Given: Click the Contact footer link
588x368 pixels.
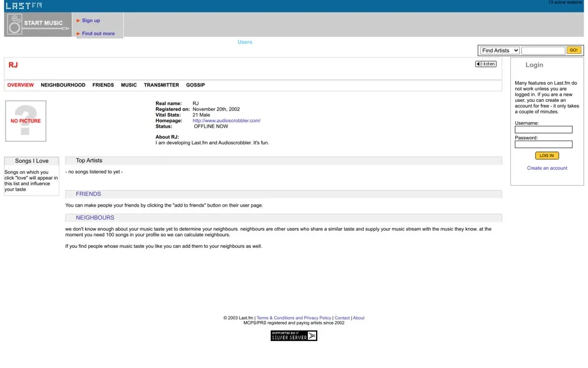Looking at the screenshot, I should 342,318.
